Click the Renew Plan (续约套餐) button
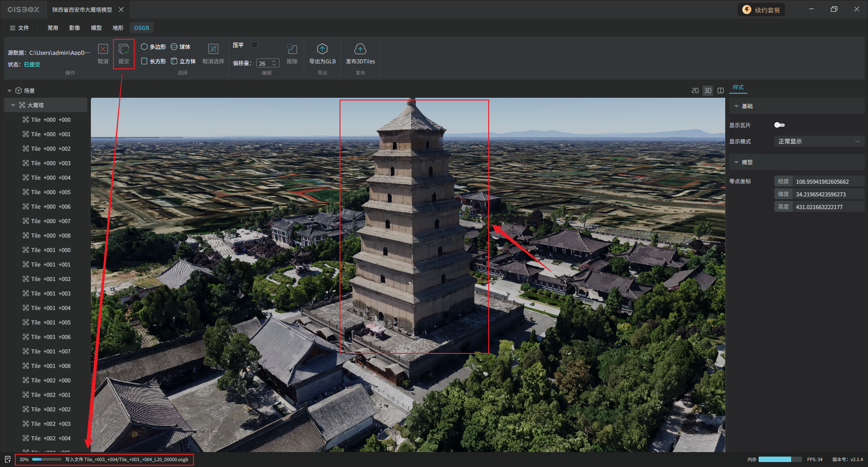Image resolution: width=868 pixels, height=467 pixels. [761, 10]
